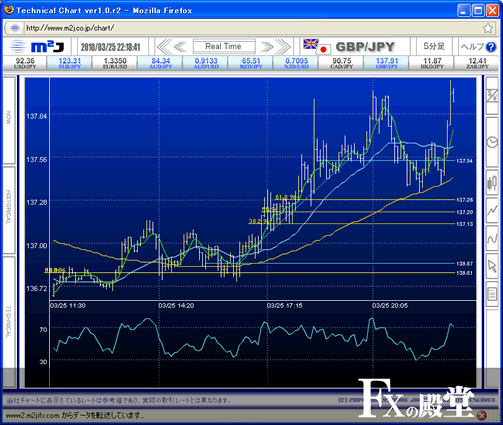503x425 pixels.
Task: Click the clock time settings icon
Action: [492, 142]
